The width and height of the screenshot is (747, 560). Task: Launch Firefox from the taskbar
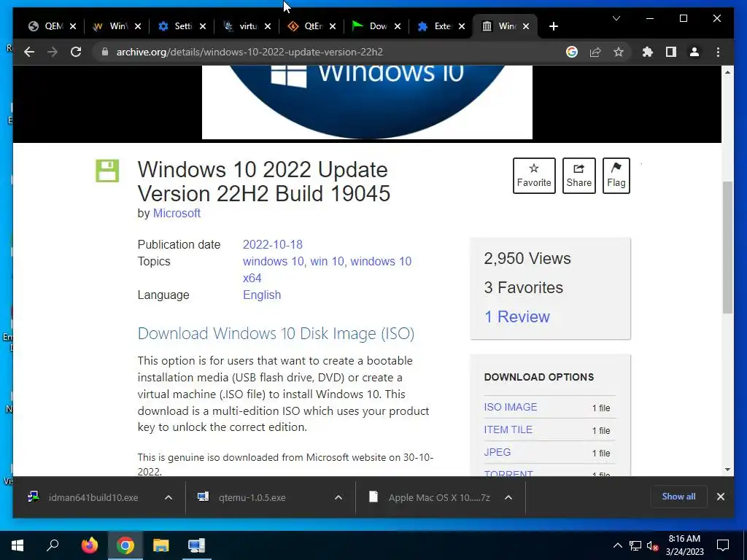click(89, 545)
